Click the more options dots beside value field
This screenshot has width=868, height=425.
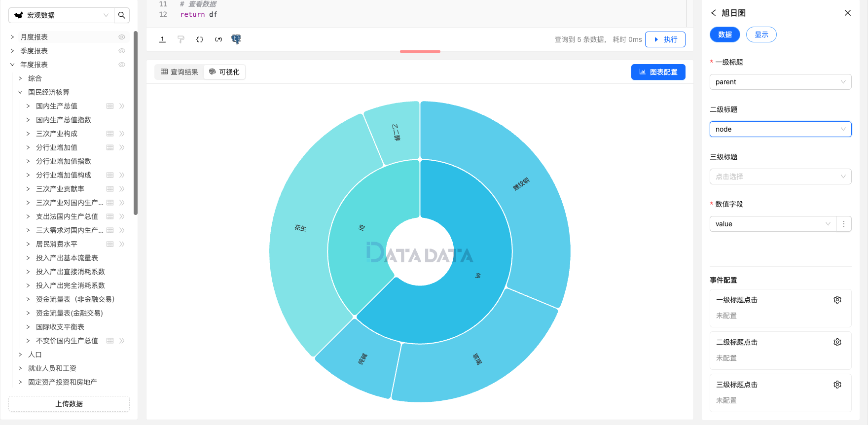pos(844,224)
